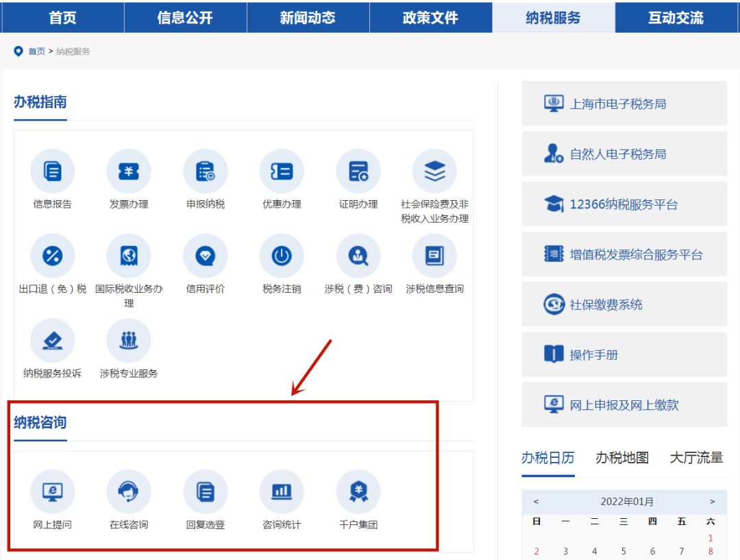Open the 纳税服务投诉 icon
The height and width of the screenshot is (560, 740).
[52, 341]
